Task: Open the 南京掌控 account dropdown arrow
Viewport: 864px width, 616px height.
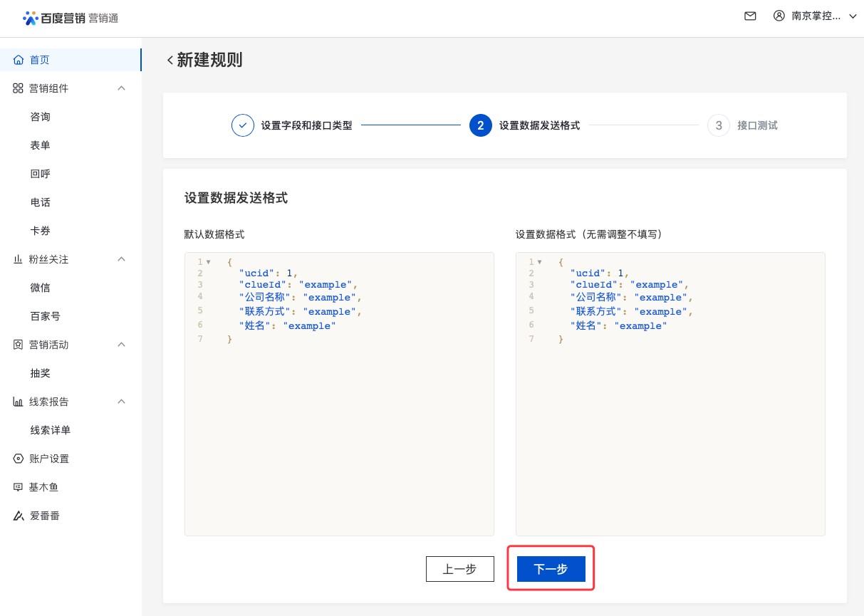Action: 853,16
